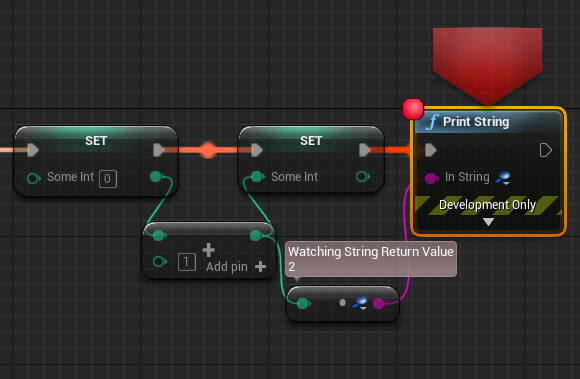Viewport: 580px width, 379px height.
Task: Edit add node value field showing 1
Action: [x=187, y=262]
